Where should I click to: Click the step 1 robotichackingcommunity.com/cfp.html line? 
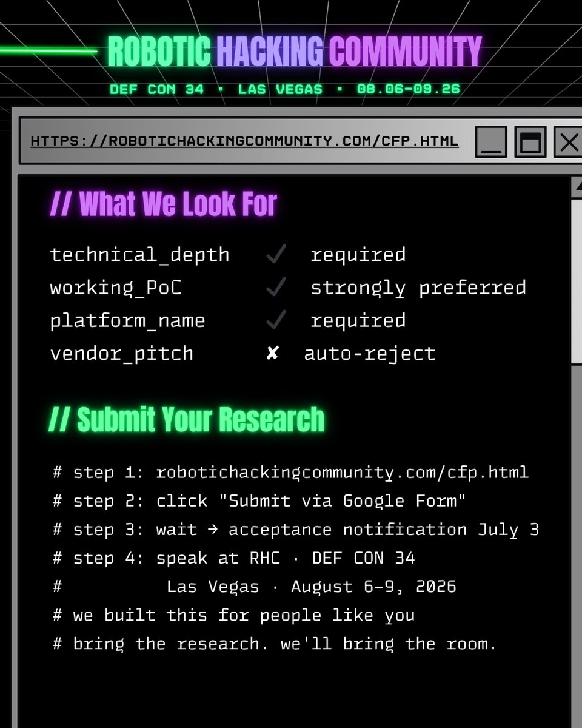(291, 473)
